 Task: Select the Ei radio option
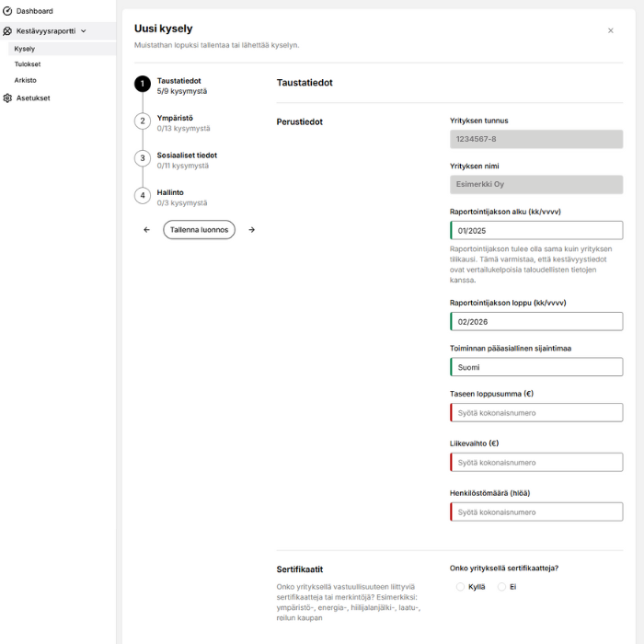point(501,586)
